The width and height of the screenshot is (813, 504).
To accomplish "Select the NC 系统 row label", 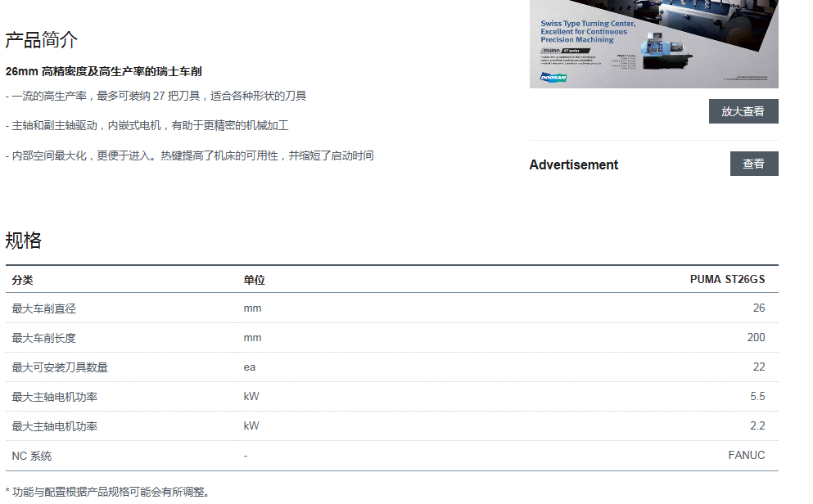I will click(32, 457).
